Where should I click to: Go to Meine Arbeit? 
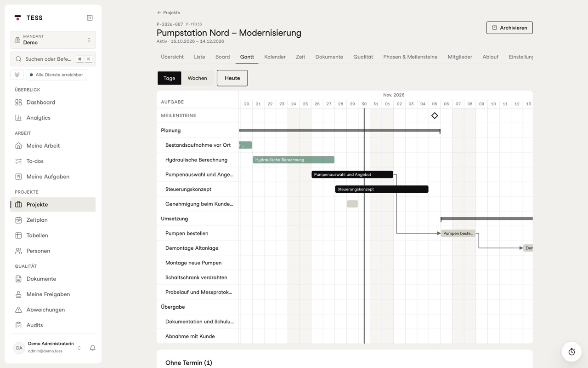53,146
